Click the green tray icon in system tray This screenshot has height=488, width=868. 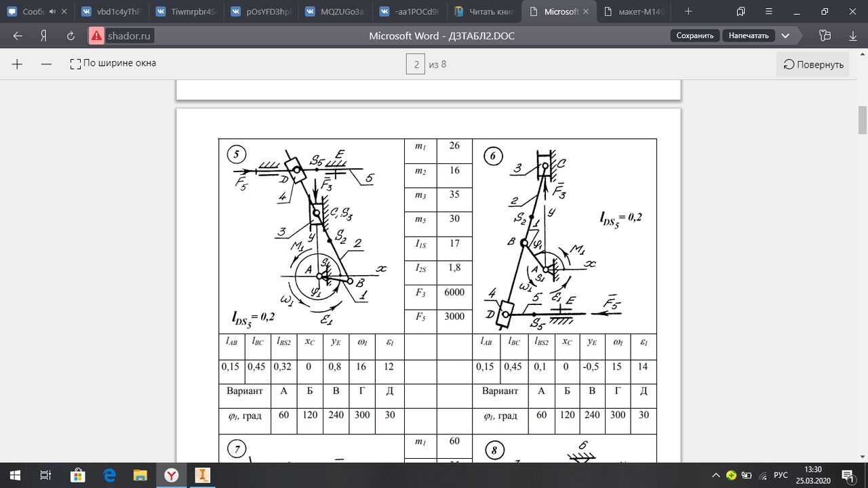click(x=732, y=475)
